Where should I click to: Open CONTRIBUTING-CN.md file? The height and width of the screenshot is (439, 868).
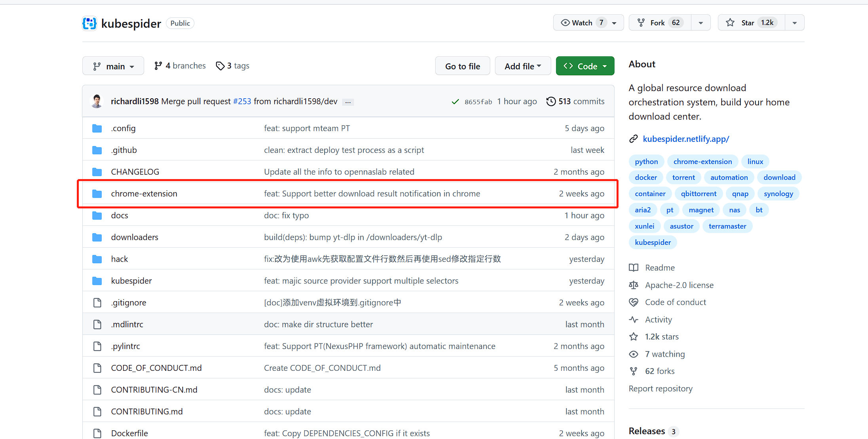[154, 390]
